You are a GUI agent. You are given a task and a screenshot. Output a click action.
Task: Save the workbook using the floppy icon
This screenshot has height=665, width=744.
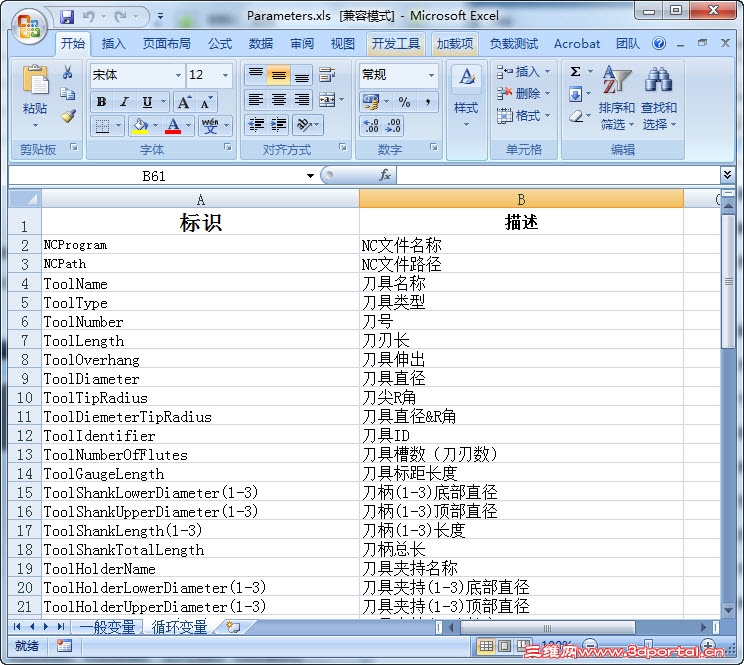67,17
